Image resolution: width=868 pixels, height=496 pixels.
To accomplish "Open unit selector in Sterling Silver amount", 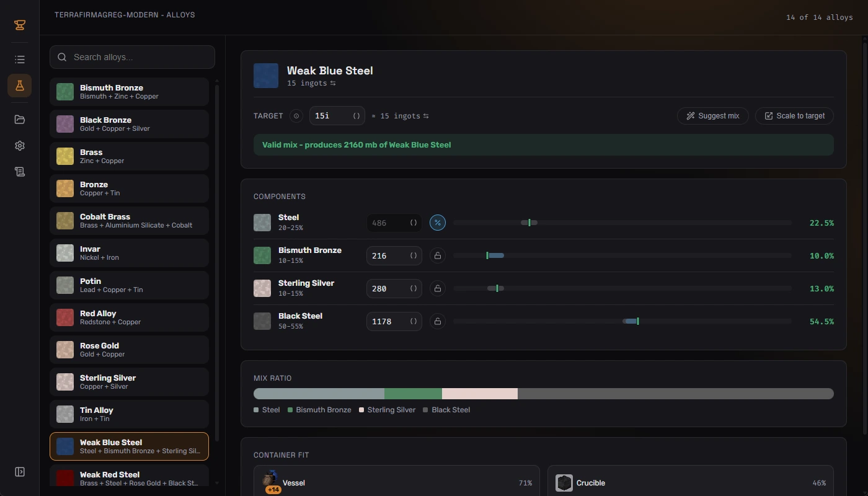I will [x=414, y=288].
